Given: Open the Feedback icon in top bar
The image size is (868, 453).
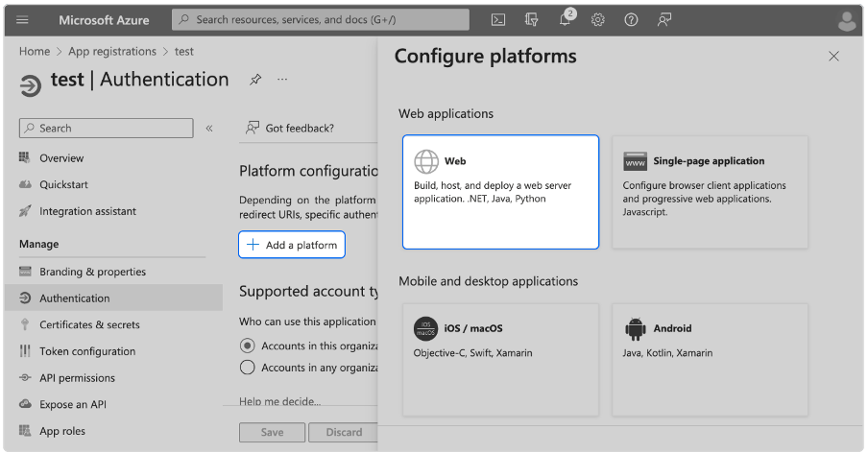Looking at the screenshot, I should 664,19.
